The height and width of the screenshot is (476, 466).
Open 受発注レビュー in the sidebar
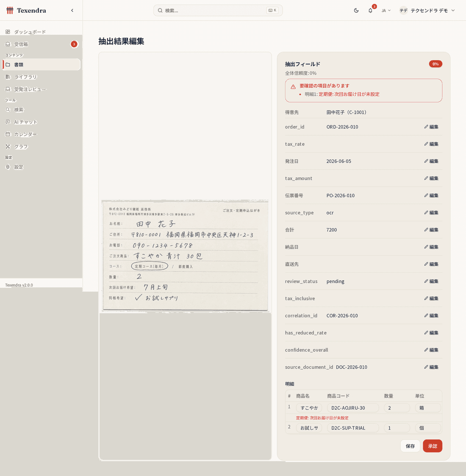pyautogui.click(x=41, y=89)
